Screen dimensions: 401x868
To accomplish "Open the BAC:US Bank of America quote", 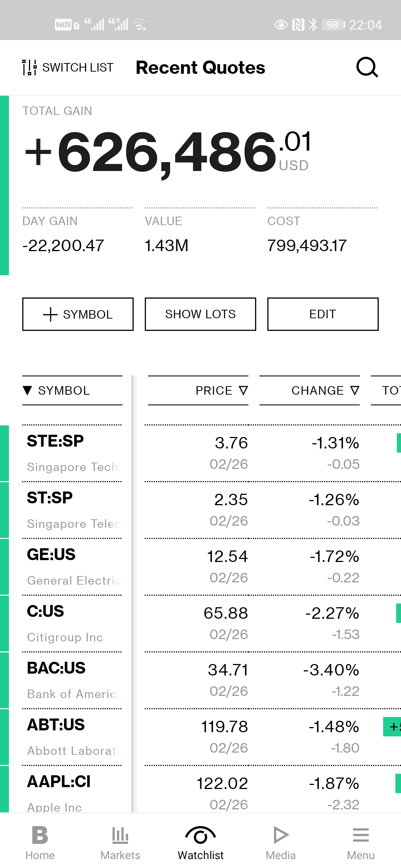I will [72, 680].
